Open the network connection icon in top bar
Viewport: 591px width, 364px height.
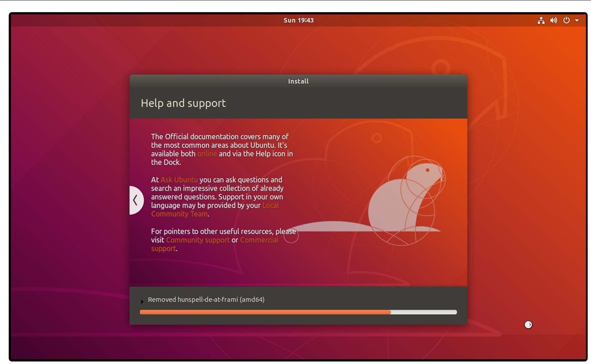541,21
